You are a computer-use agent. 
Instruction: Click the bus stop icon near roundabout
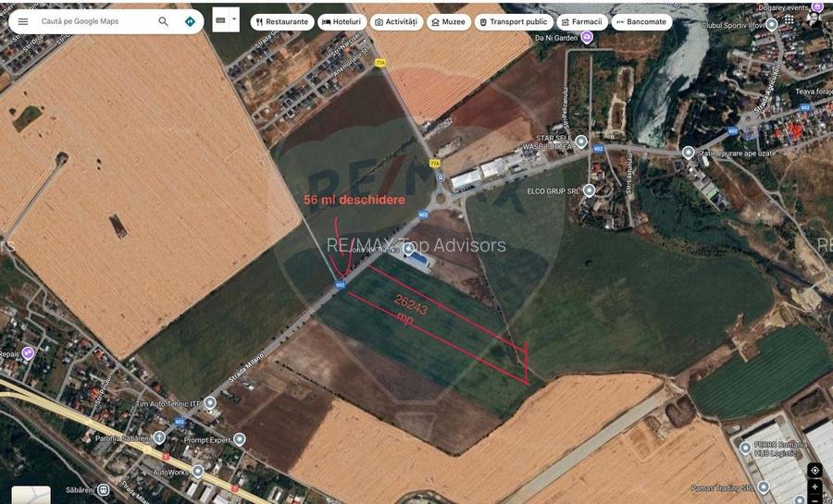pos(440,178)
